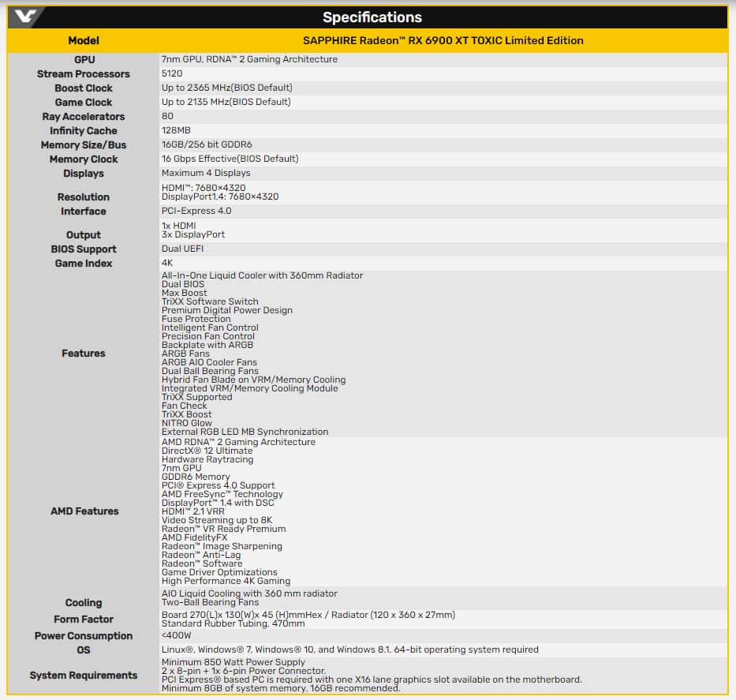Select the Resolution row label
The image size is (736, 700).
(84, 197)
